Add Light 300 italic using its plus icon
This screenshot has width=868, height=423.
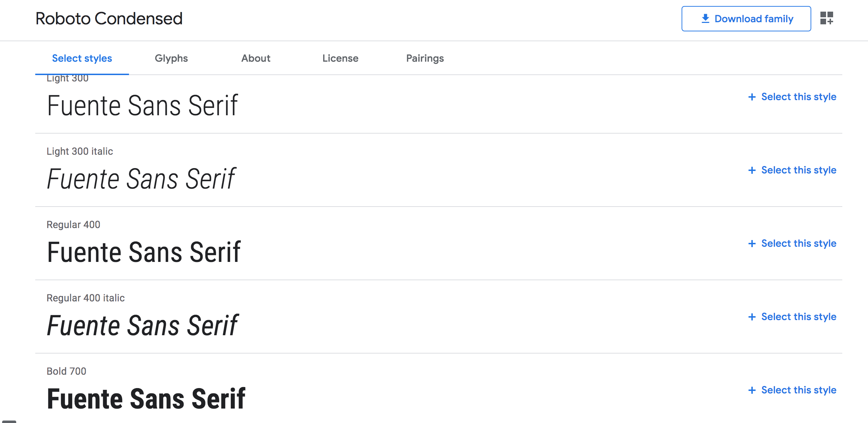[x=752, y=170]
